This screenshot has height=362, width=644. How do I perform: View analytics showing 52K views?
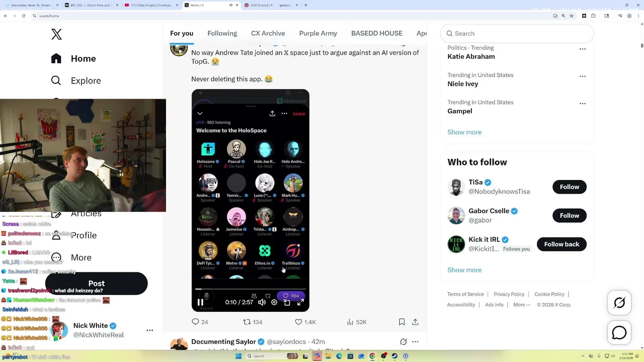(x=357, y=322)
